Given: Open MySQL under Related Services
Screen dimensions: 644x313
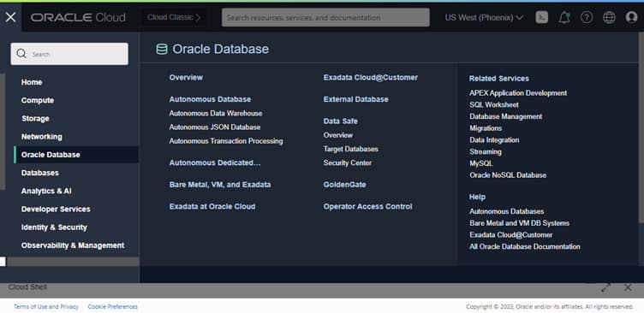Looking at the screenshot, I should tap(481, 163).
